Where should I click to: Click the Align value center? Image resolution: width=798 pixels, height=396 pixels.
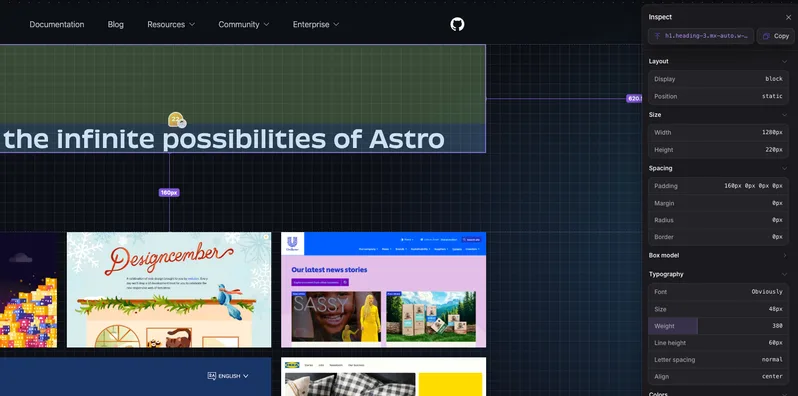pyautogui.click(x=772, y=376)
